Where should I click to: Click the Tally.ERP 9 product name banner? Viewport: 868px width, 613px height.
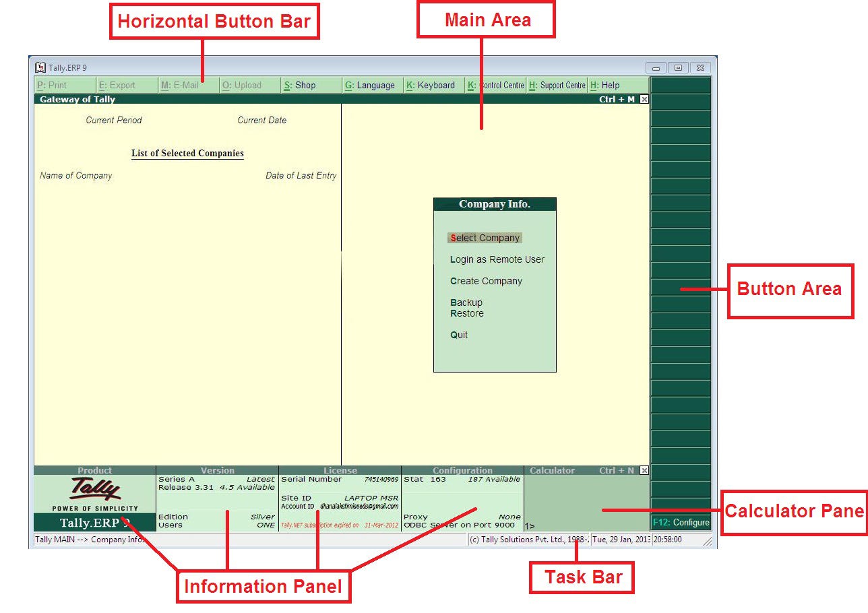[95, 523]
